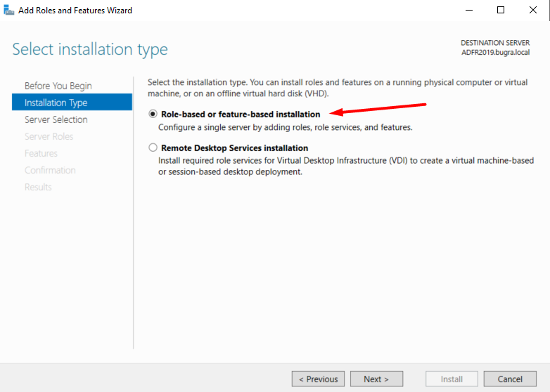Go to Before You Begin step
This screenshot has height=392, width=550.
pos(58,86)
